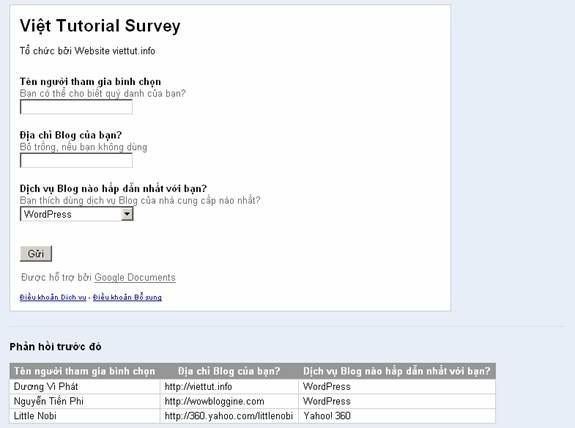Select the Little Nobi table cell
Image resolution: width=575 pixels, height=428 pixels.
pyautogui.click(x=85, y=416)
